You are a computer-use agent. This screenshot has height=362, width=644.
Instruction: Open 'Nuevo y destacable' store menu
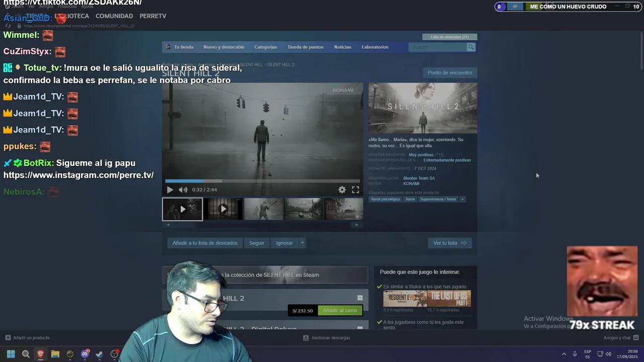[x=224, y=47]
